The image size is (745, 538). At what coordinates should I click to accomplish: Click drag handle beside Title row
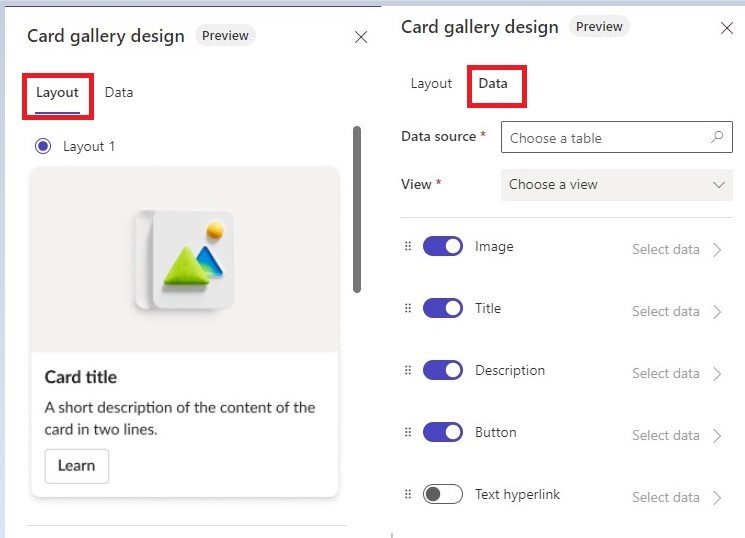408,308
